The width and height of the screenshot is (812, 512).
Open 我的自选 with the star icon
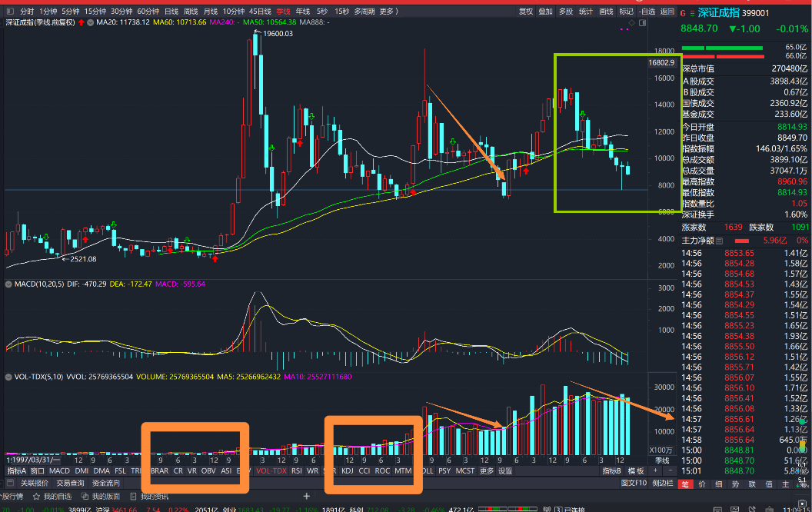coord(52,497)
